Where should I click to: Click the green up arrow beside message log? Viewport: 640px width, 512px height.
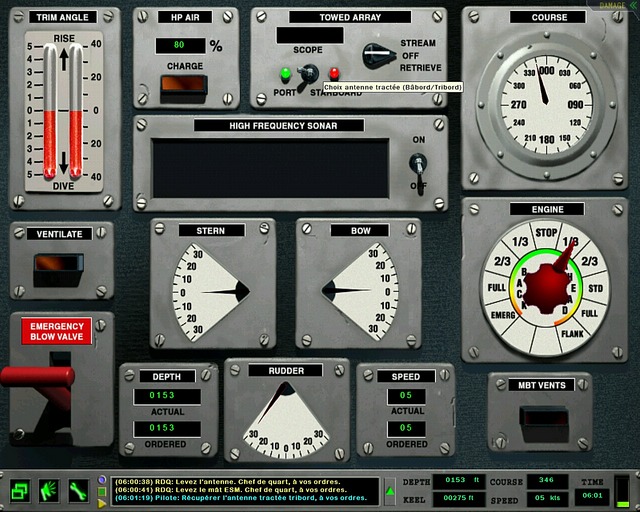(x=390, y=491)
